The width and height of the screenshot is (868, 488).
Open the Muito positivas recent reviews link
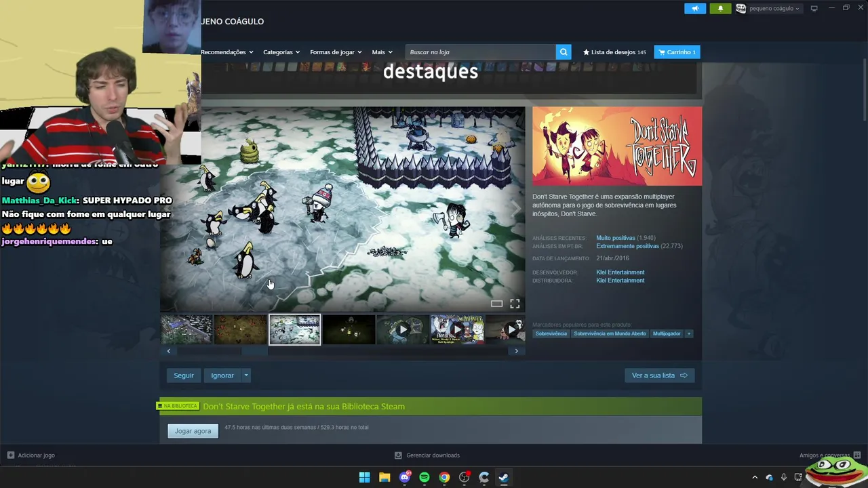click(616, 238)
